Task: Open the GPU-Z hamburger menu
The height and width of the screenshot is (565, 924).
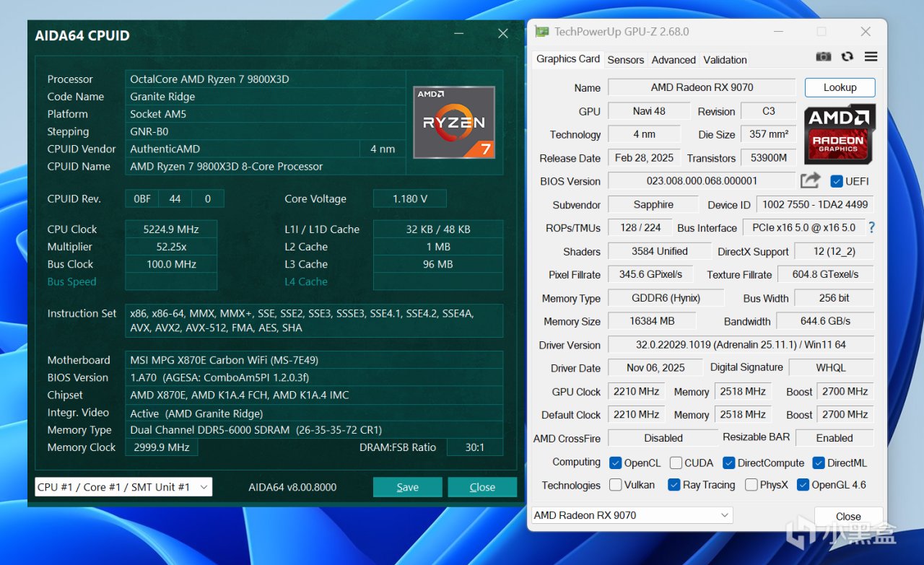Action: tap(871, 57)
